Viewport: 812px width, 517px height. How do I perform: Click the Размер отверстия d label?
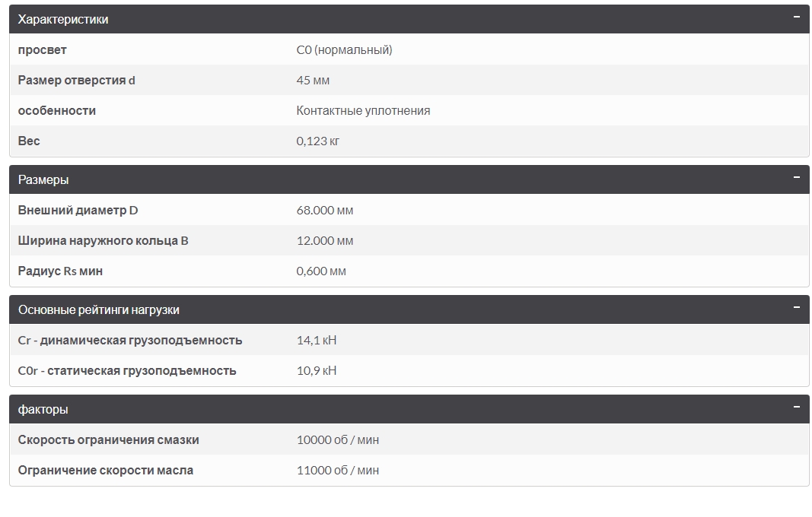point(77,81)
